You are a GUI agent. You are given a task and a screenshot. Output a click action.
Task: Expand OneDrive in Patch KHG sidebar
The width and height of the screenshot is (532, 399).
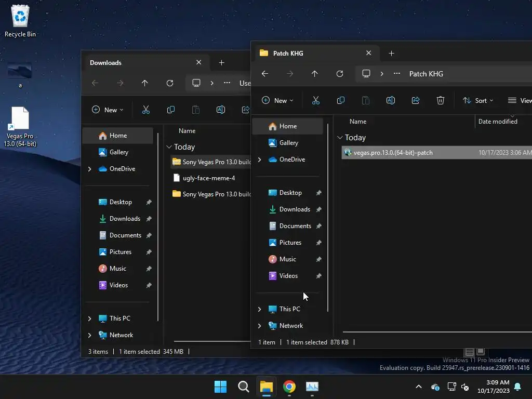coord(260,159)
